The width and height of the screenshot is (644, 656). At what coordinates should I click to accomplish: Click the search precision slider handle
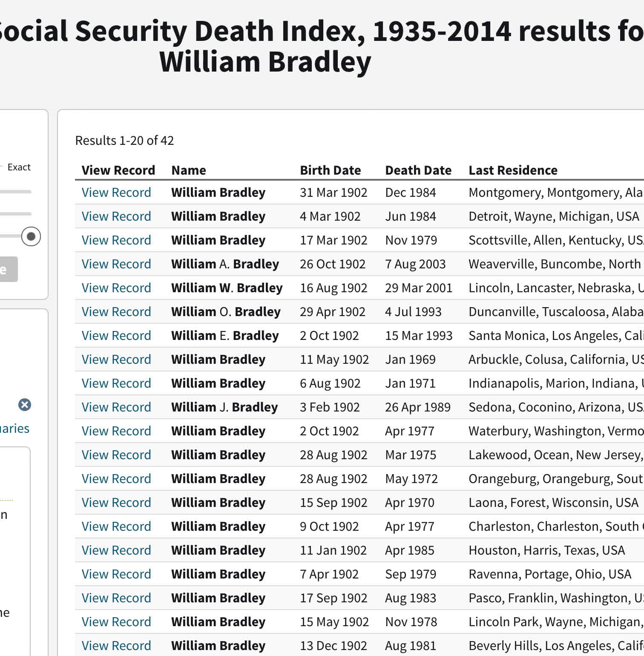click(x=31, y=236)
